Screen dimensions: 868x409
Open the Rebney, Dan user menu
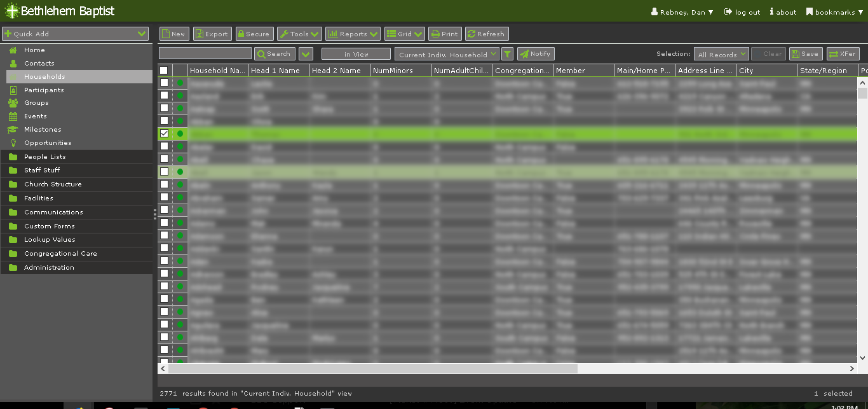(x=682, y=11)
